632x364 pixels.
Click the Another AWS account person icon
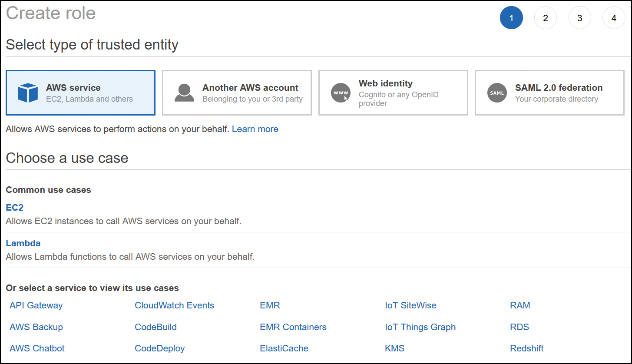pos(184,93)
